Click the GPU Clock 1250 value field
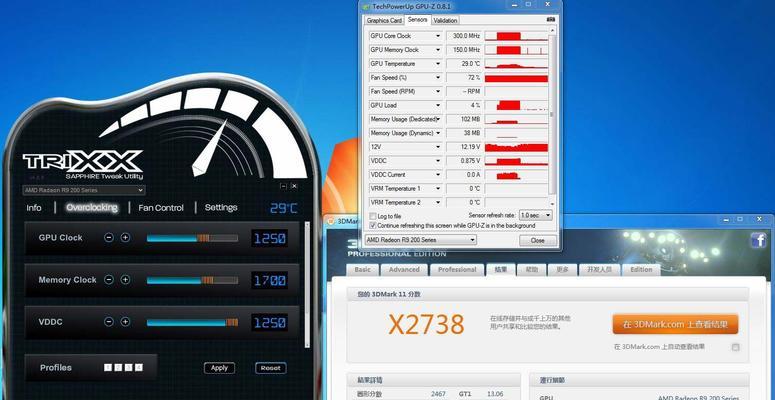The image size is (775, 400). [269, 238]
